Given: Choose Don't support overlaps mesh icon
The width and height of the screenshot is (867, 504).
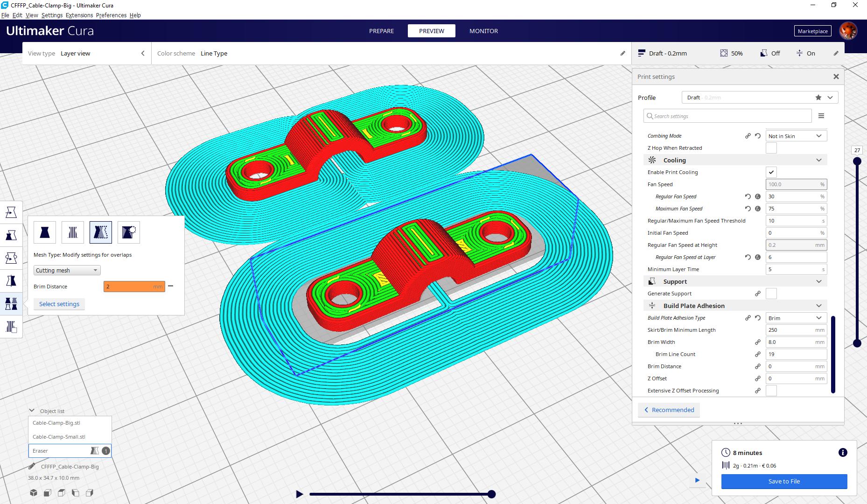Looking at the screenshot, I should pyautogui.click(x=129, y=232).
